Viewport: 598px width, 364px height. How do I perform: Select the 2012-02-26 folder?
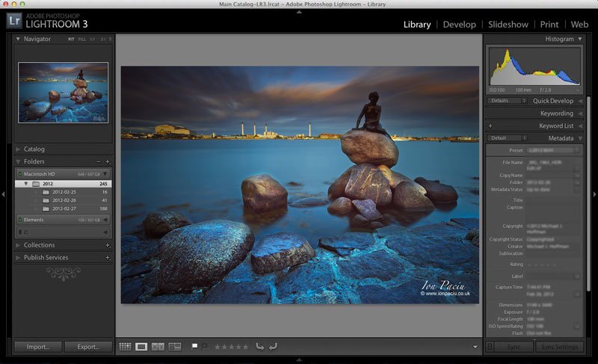64,200
